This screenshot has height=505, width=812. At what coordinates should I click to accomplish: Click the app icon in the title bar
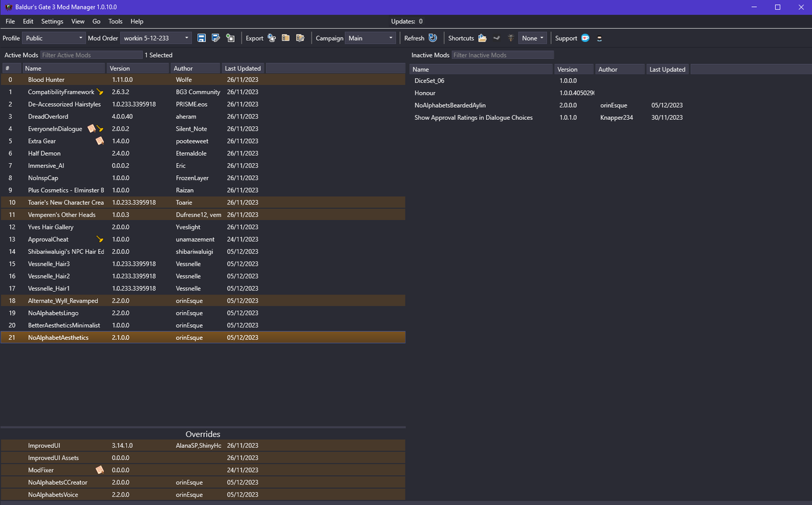click(8, 7)
